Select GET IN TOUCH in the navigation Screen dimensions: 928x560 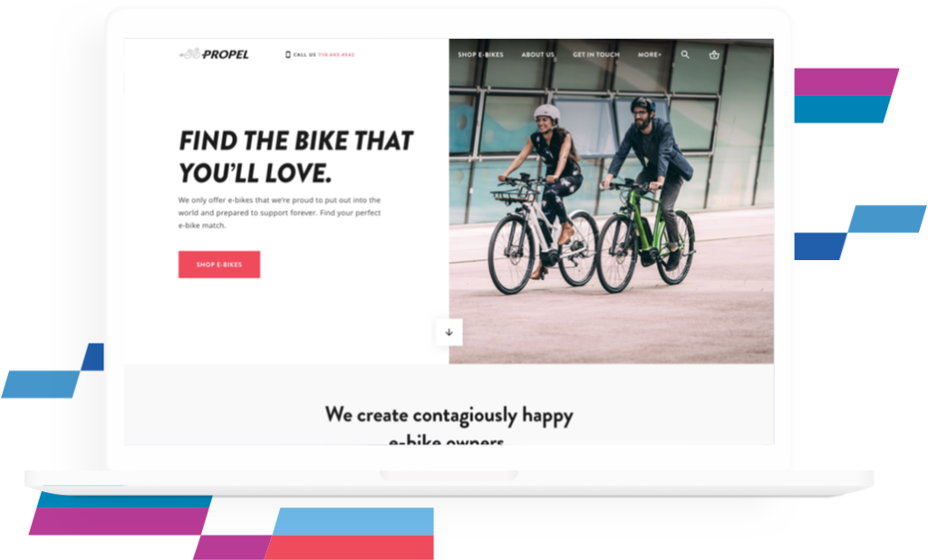click(x=596, y=54)
